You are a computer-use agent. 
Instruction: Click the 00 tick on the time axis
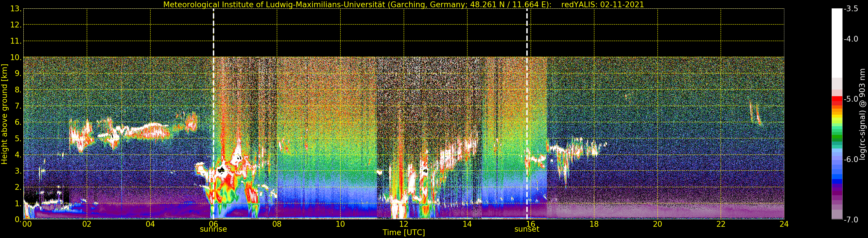(27, 224)
